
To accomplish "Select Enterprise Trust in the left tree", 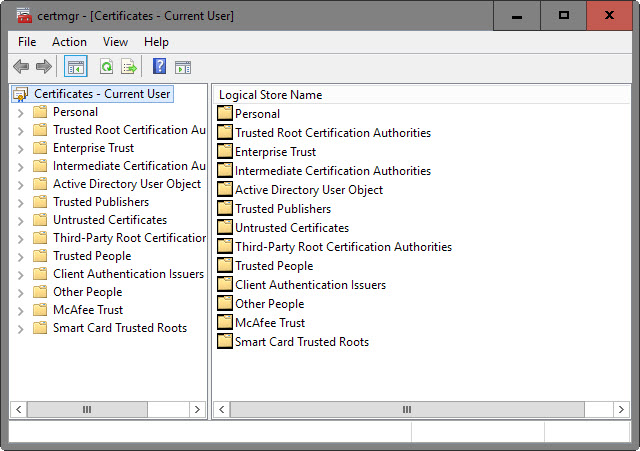I will pyautogui.click(x=93, y=148).
